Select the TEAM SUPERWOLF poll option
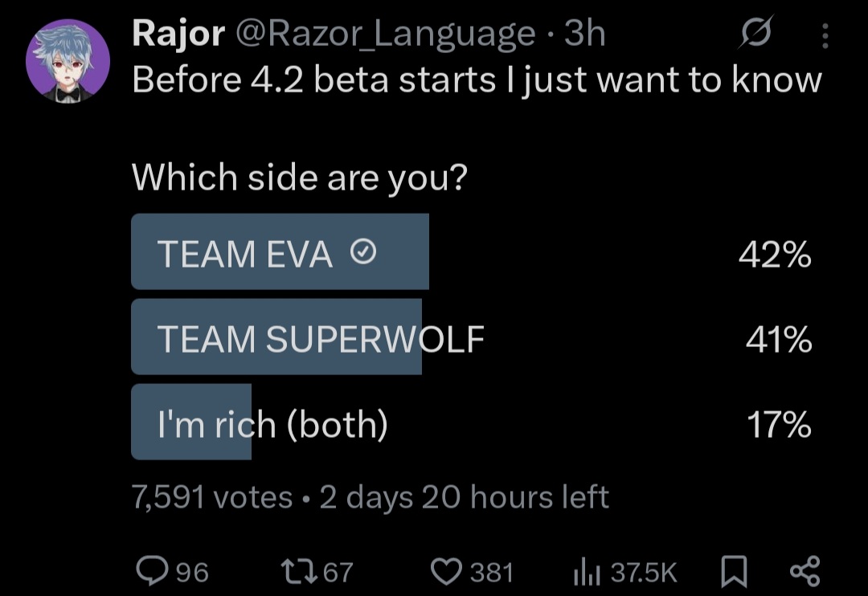This screenshot has width=868, height=596. pos(471,337)
